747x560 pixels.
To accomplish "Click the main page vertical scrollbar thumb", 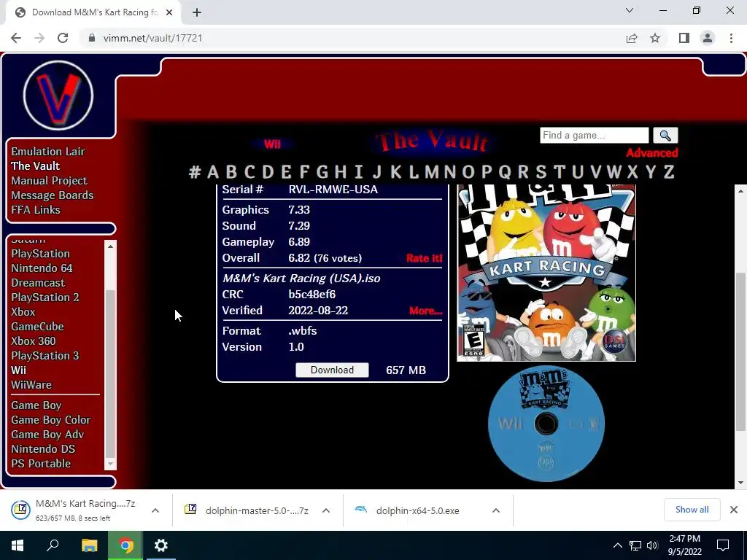I will (x=741, y=351).
